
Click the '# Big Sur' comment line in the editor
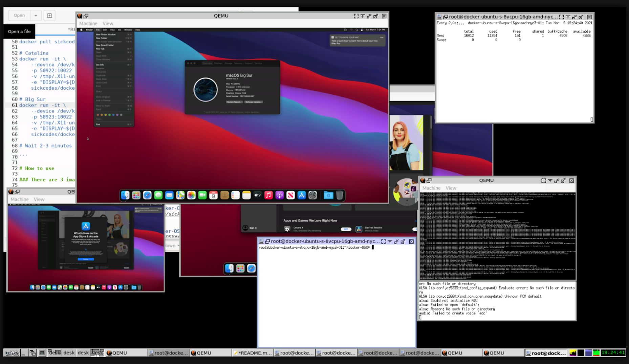pyautogui.click(x=32, y=99)
